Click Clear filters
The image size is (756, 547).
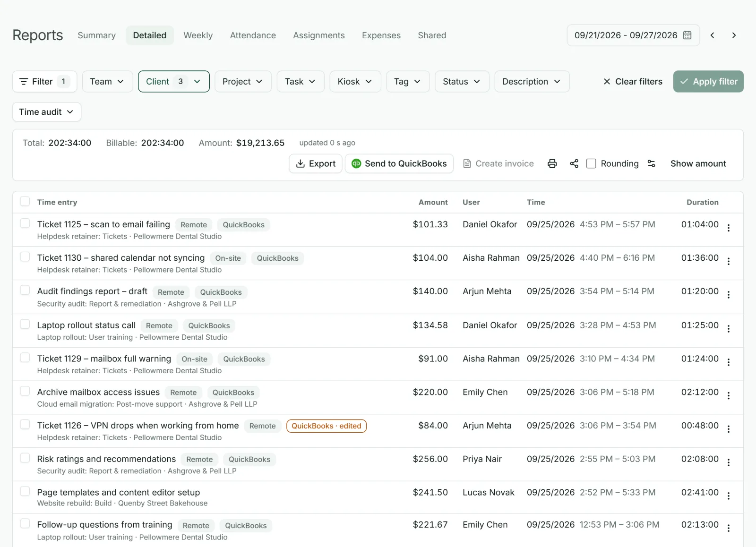pyautogui.click(x=633, y=82)
